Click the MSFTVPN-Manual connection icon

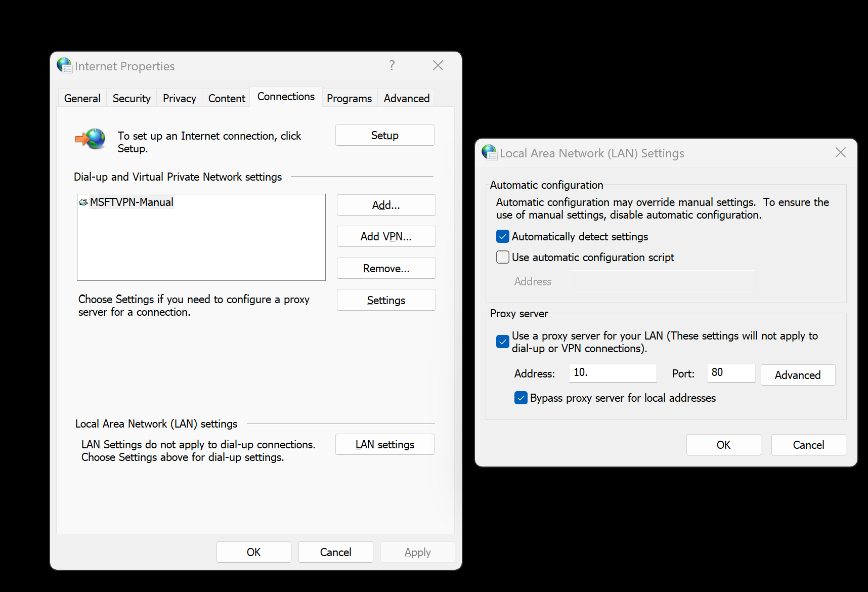(83, 202)
